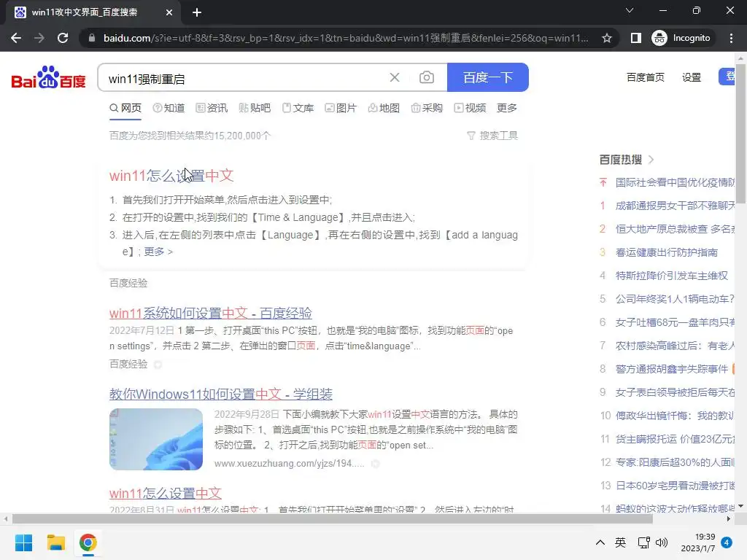Open hot search 货主瞒报托运
Image resolution: width=747 pixels, height=560 pixels.
[675, 439]
